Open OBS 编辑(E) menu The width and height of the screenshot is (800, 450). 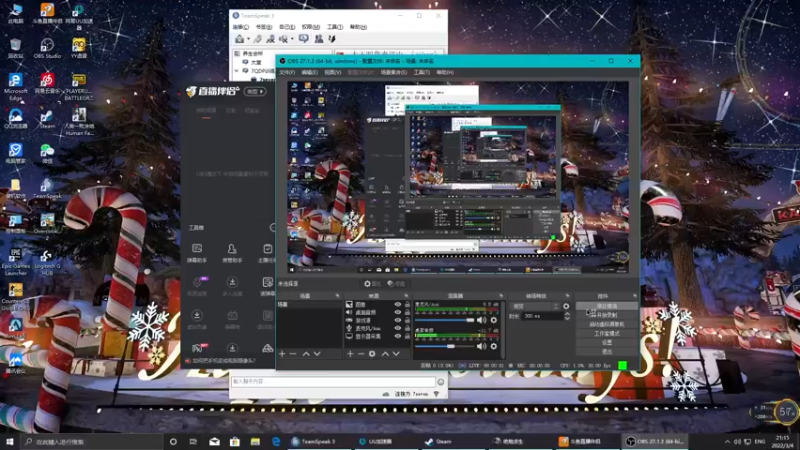[309, 72]
